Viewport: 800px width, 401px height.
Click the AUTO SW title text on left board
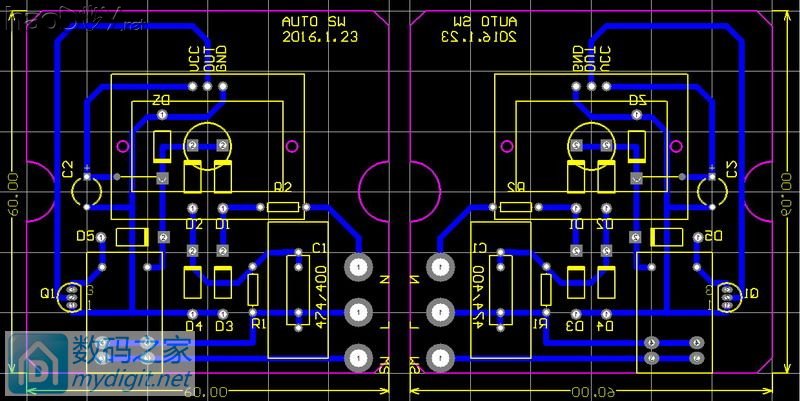314,20
